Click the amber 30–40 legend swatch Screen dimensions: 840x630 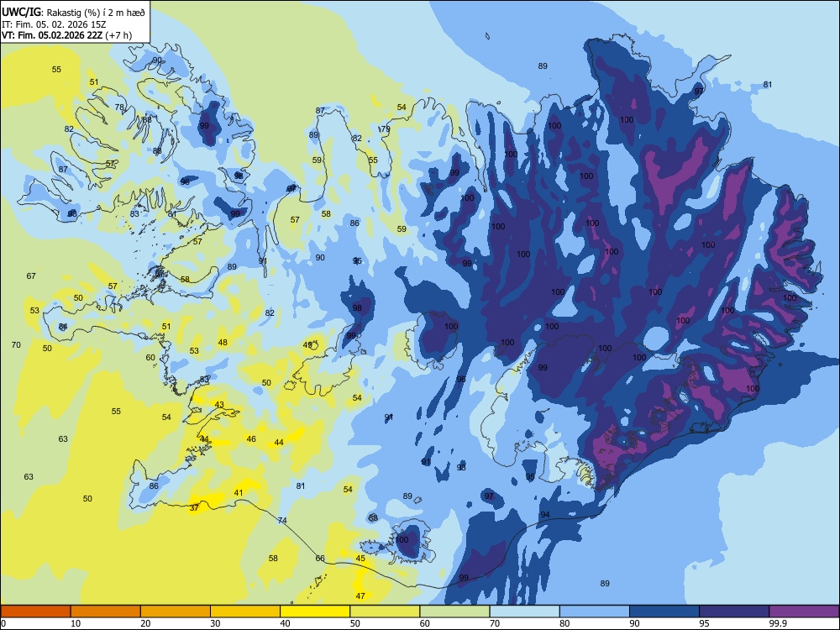pos(245,612)
